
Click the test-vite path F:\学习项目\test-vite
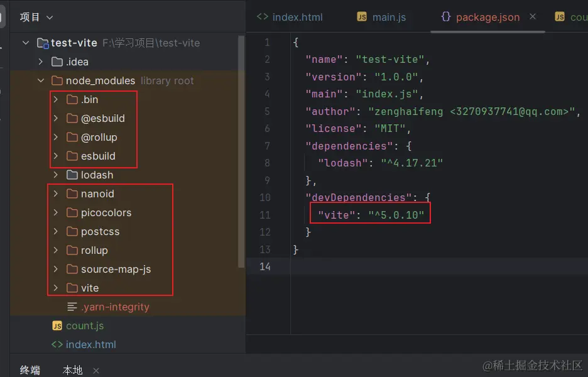[151, 43]
